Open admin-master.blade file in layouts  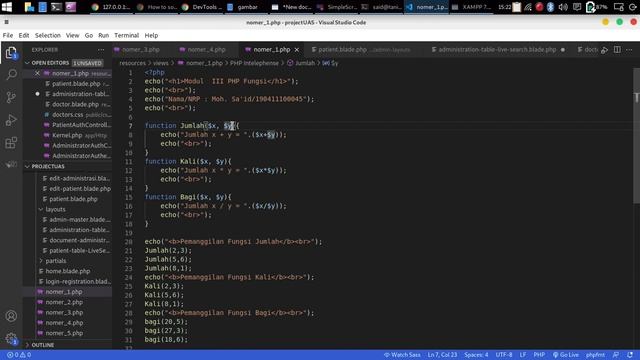coord(79,220)
